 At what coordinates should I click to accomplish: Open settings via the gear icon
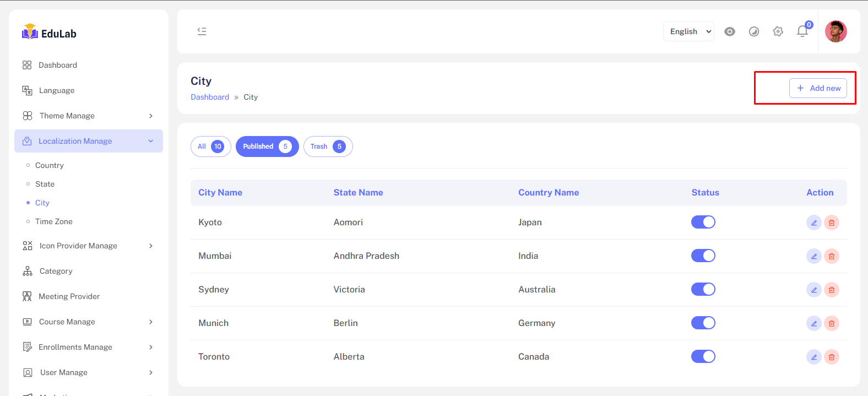point(778,31)
